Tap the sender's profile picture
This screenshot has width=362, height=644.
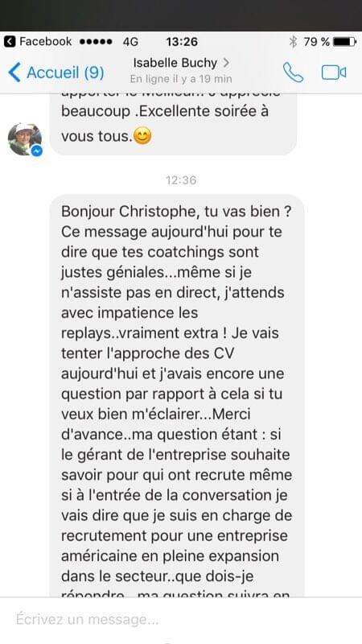[25, 139]
